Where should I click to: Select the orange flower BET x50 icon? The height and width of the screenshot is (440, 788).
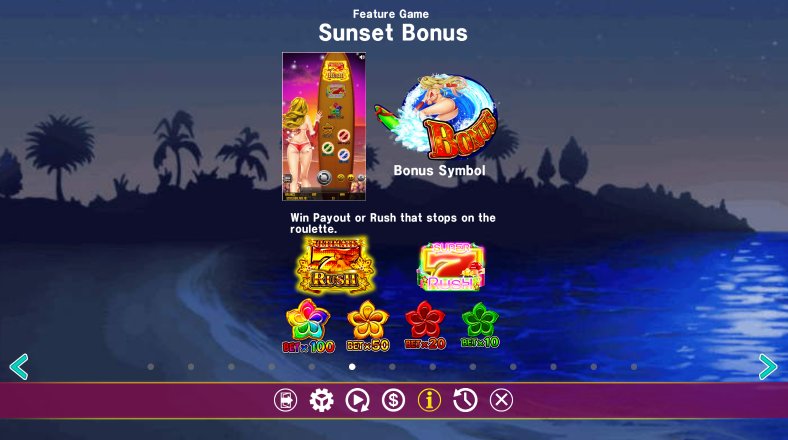367,326
